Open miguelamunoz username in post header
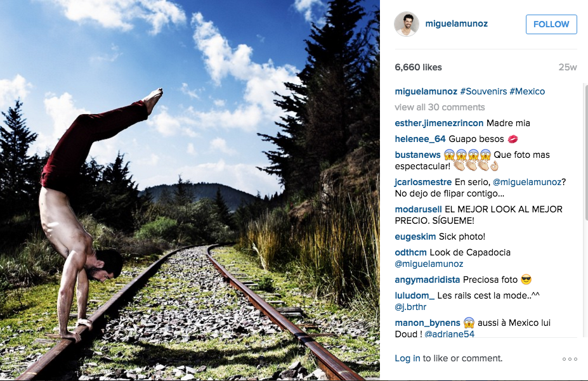Viewport: 588px width, 381px height. [456, 23]
